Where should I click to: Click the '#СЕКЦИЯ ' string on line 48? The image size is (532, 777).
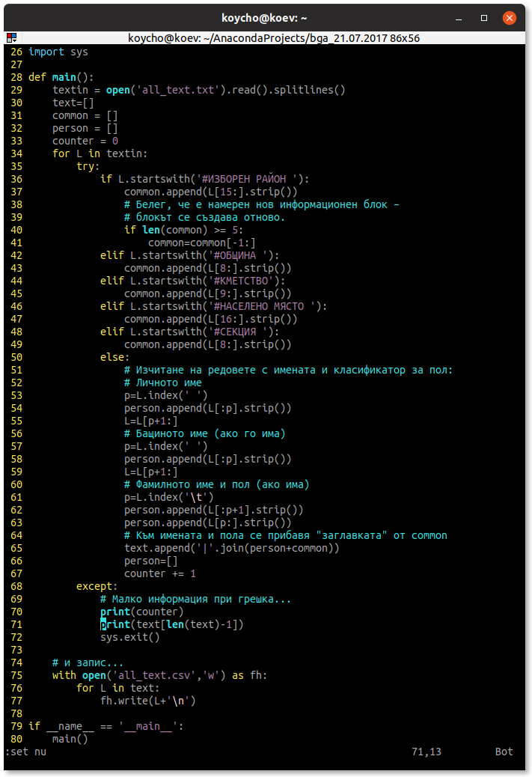(x=238, y=332)
